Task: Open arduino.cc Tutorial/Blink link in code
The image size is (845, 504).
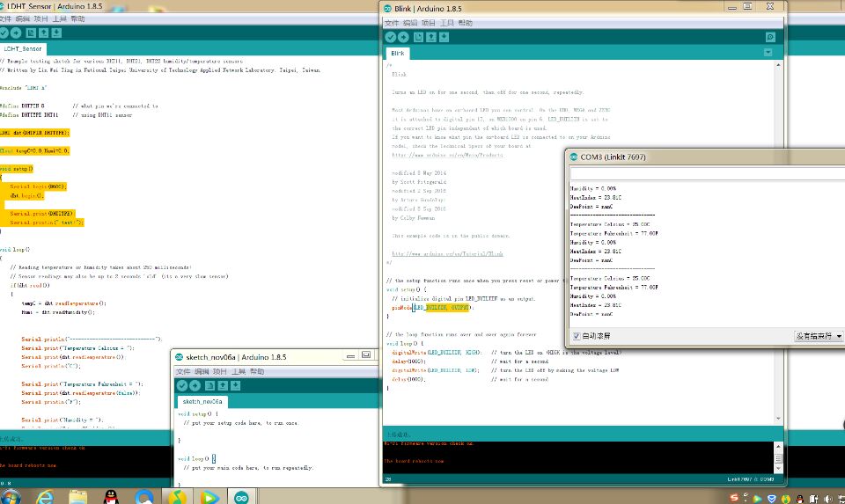Action: click(x=447, y=253)
